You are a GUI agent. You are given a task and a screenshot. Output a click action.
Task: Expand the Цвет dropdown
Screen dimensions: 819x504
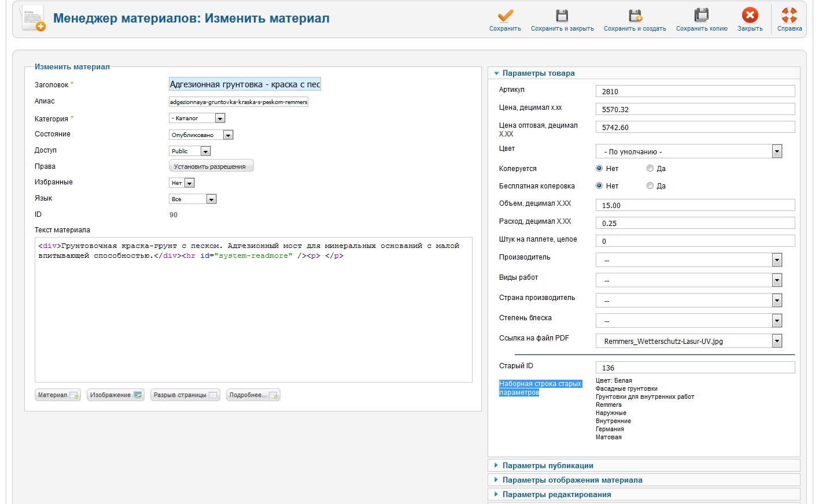[x=688, y=151]
